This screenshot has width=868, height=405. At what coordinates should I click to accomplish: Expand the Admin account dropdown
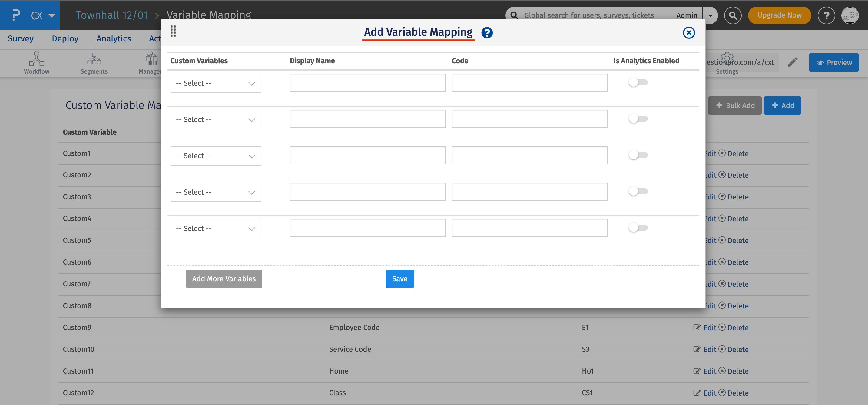(x=710, y=15)
